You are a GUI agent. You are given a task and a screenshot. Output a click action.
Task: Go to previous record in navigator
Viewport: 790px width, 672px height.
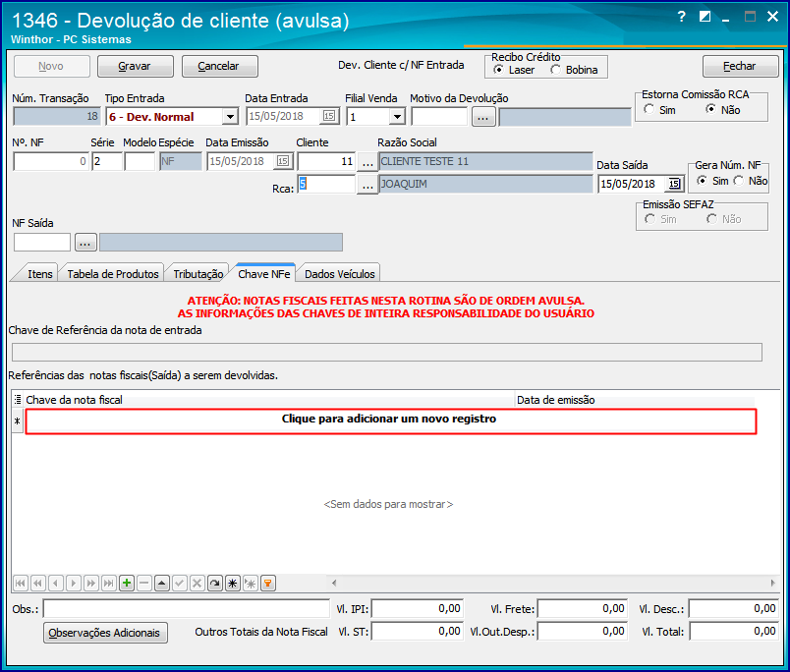pyautogui.click(x=55, y=584)
